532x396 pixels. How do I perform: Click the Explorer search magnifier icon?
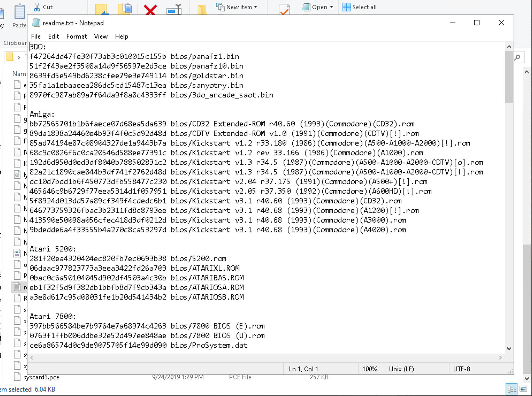tap(518, 57)
